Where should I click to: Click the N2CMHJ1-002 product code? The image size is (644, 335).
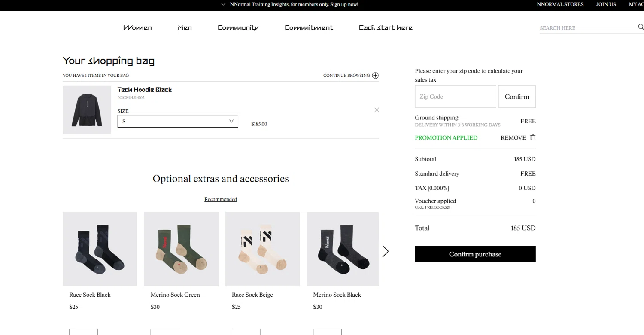[x=131, y=98]
